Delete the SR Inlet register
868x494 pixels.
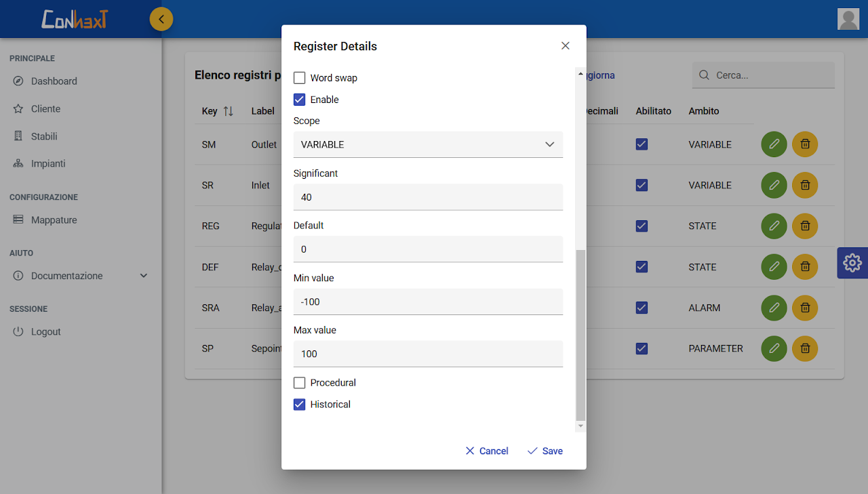[x=805, y=185]
